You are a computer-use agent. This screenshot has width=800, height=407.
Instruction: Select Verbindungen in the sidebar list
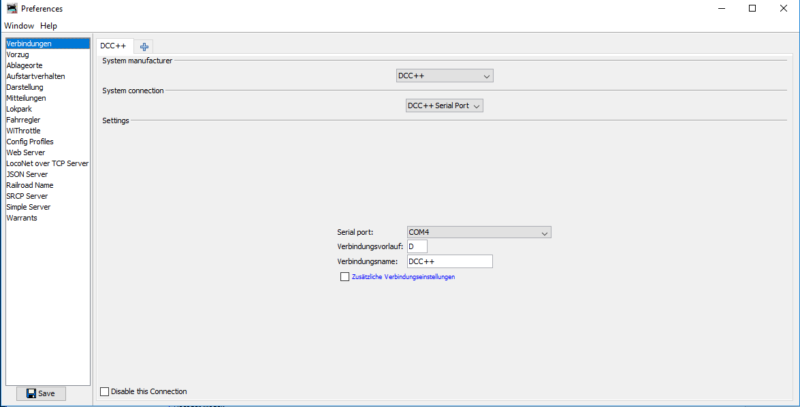(48, 44)
